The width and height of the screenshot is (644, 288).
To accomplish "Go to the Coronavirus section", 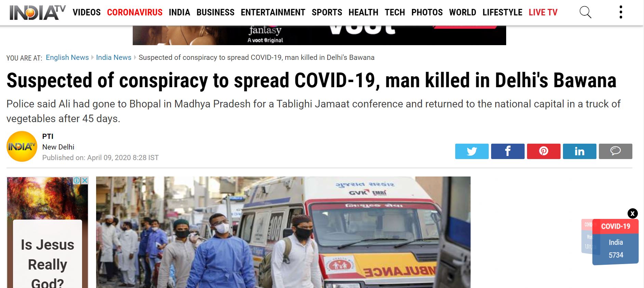I will pyautogui.click(x=135, y=12).
